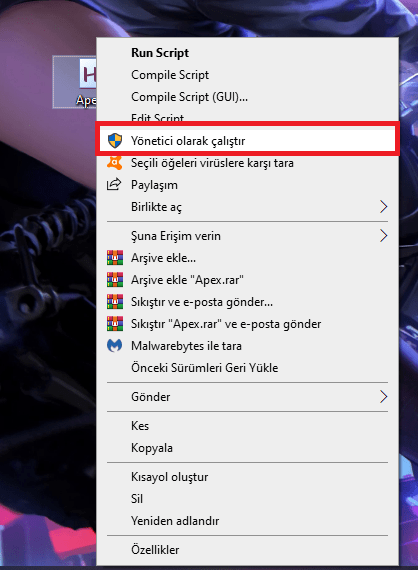
Task: Expand the Şuna Erişim verin submenu arrow
Action: coord(383,236)
